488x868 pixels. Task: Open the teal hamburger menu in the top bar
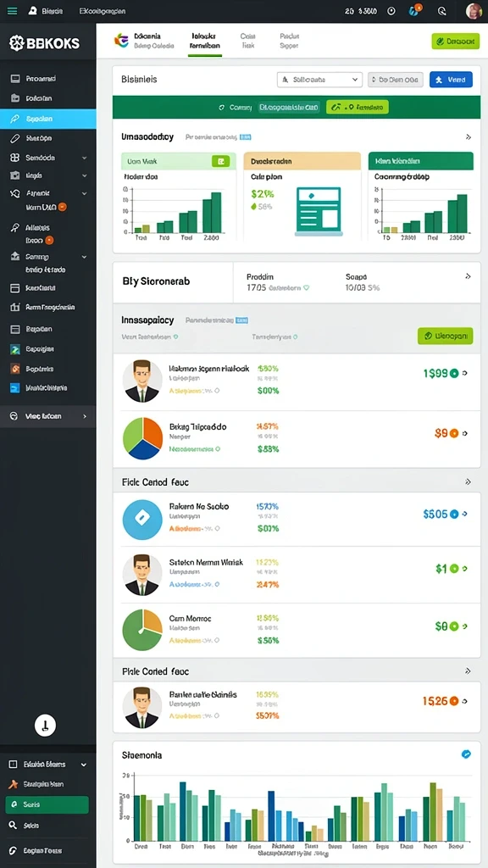[12, 10]
